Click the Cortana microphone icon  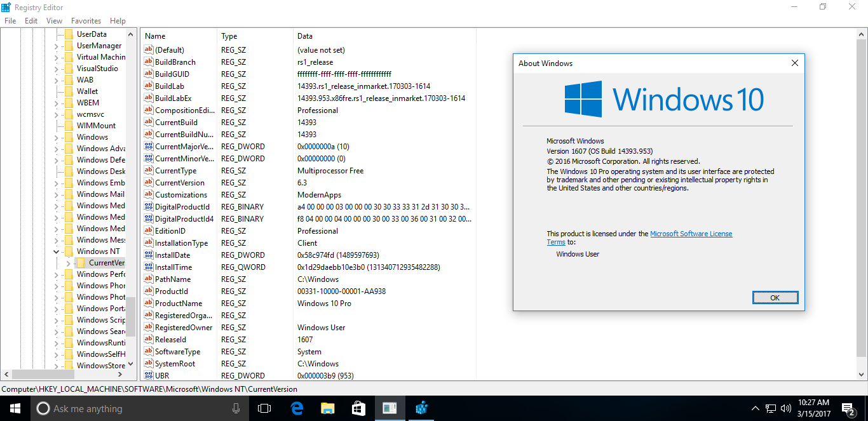point(236,408)
